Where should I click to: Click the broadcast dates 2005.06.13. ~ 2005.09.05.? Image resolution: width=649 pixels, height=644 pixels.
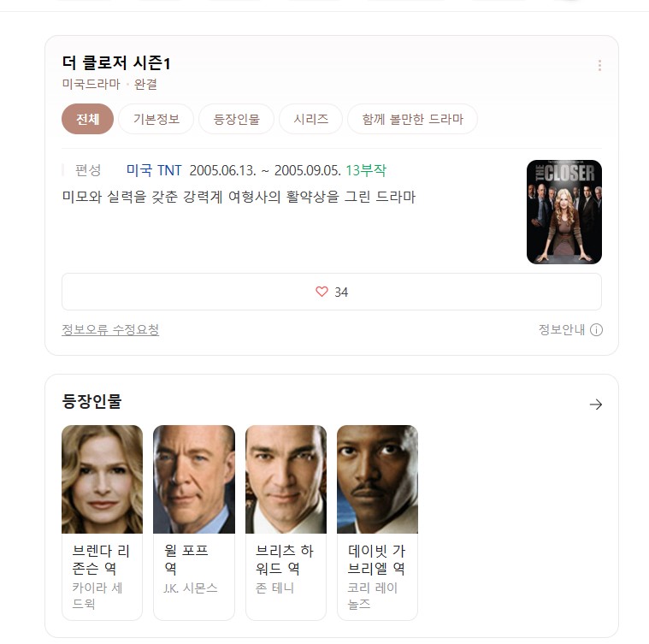tap(265, 170)
